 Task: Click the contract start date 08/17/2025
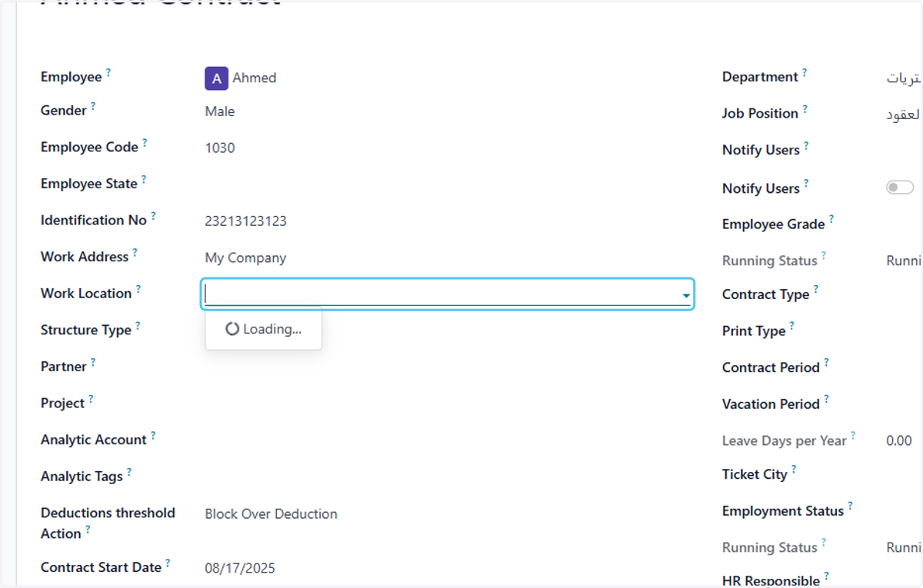(x=240, y=569)
